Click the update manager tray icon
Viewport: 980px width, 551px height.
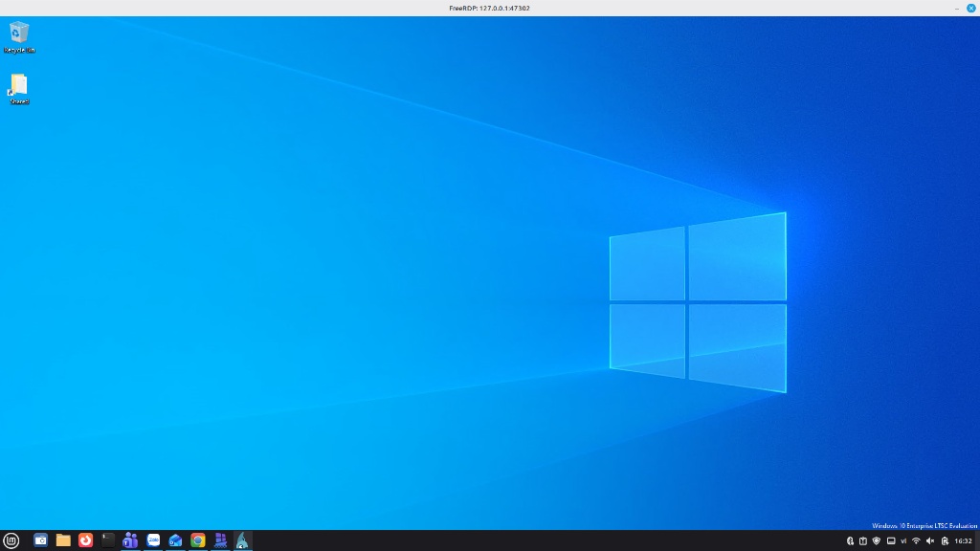coord(863,541)
